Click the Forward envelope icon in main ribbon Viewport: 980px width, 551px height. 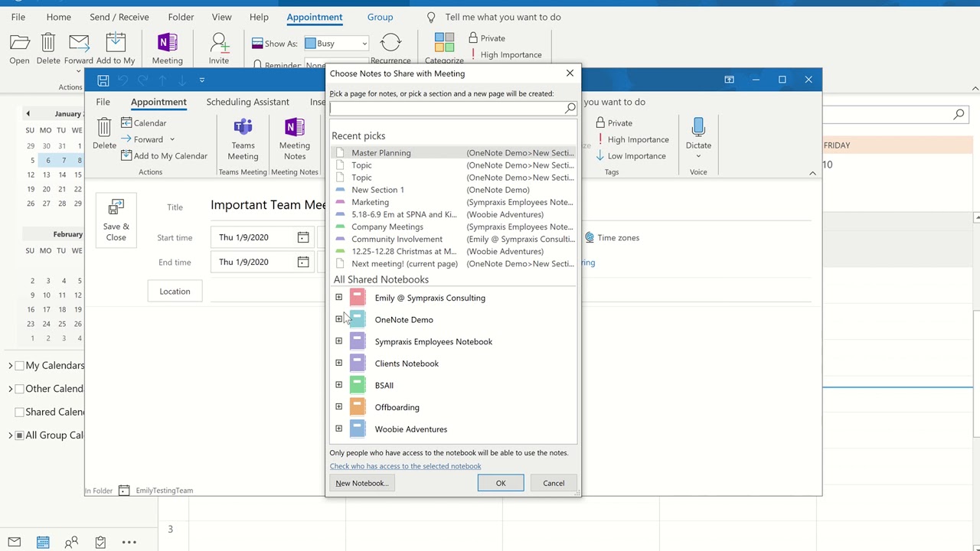pos(79,43)
